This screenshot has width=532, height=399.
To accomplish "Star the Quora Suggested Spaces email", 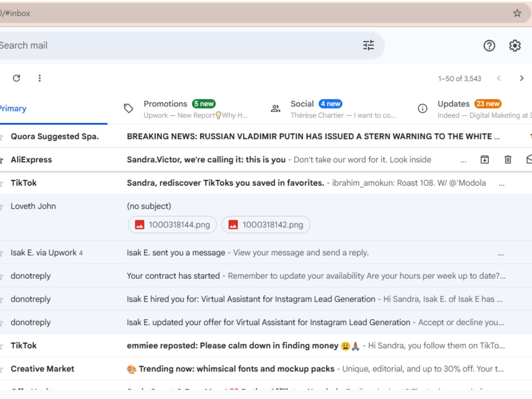I will (x=1, y=137).
